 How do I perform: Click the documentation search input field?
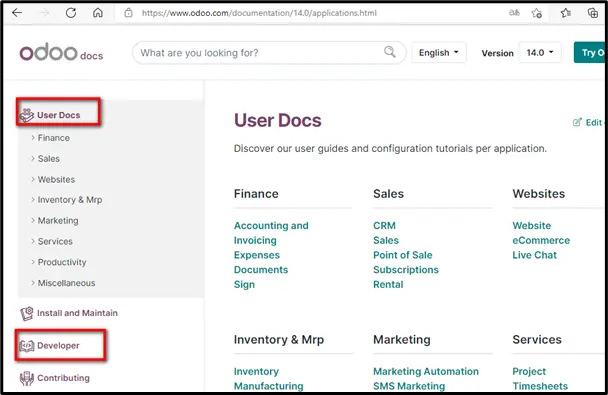(260, 53)
